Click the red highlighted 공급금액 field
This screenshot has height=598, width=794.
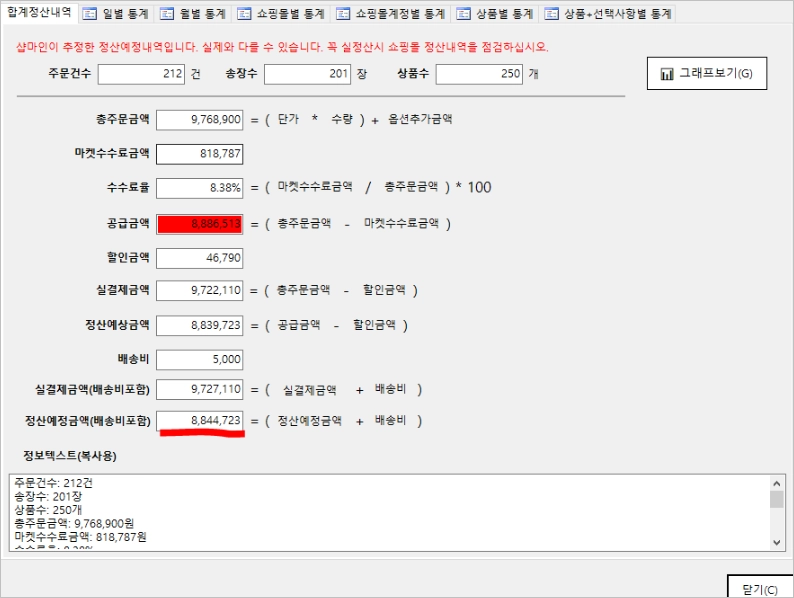200,224
